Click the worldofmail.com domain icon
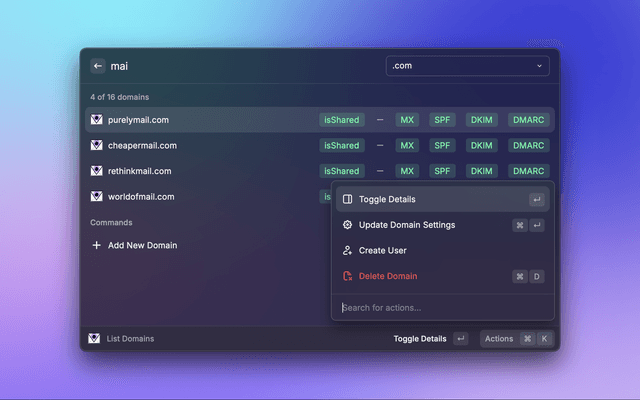The image size is (640, 400). click(97, 197)
